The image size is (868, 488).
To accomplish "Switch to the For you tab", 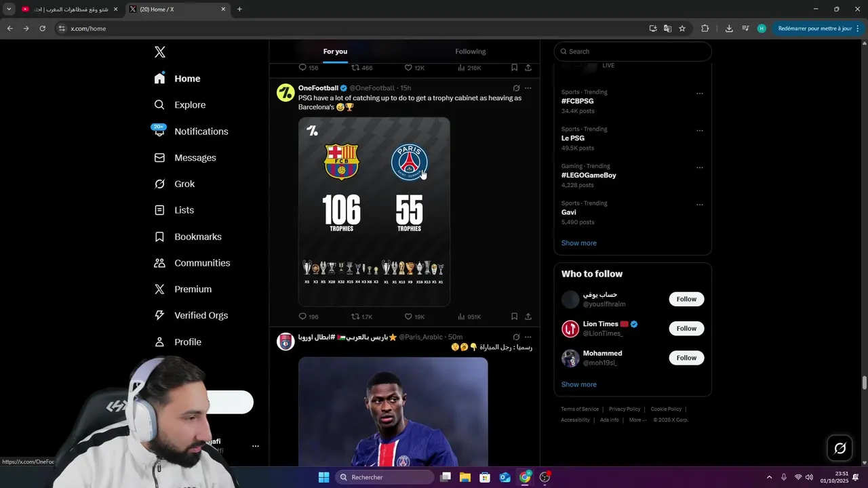I will click(x=335, y=52).
